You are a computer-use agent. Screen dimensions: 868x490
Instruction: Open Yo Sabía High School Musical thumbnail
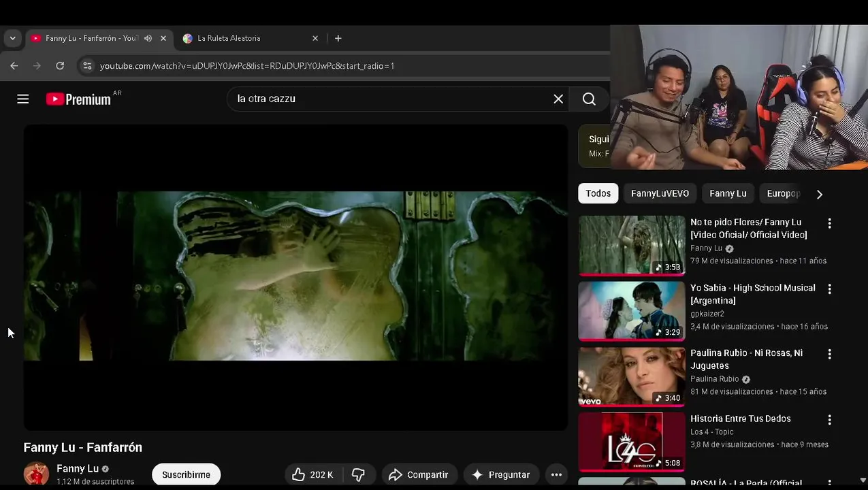pyautogui.click(x=632, y=310)
